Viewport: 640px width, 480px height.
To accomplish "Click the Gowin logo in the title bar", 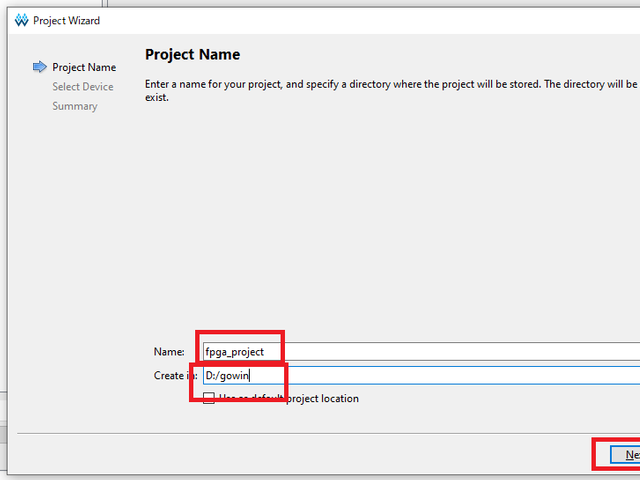I will pyautogui.click(x=20, y=20).
